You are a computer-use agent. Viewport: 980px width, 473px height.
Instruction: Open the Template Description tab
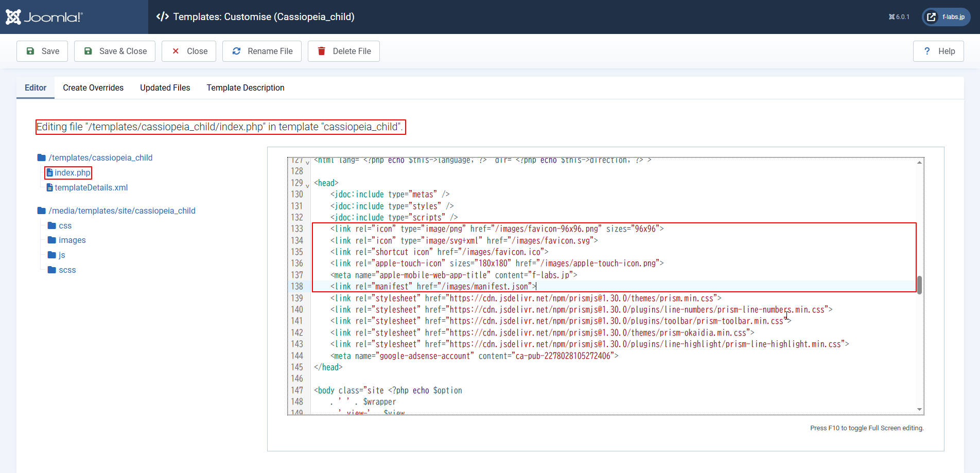click(246, 88)
